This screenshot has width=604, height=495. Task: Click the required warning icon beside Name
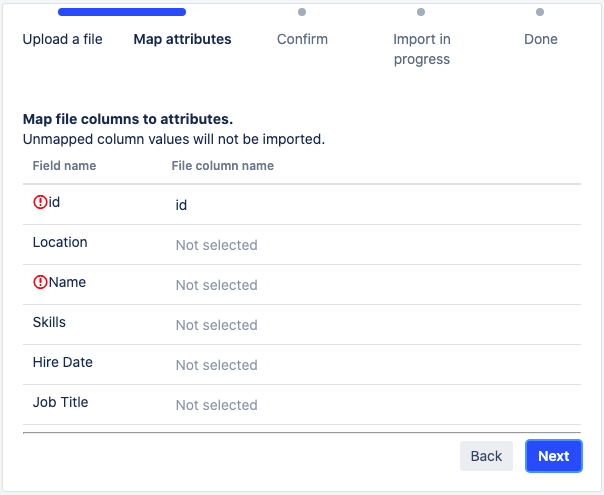pos(40,283)
